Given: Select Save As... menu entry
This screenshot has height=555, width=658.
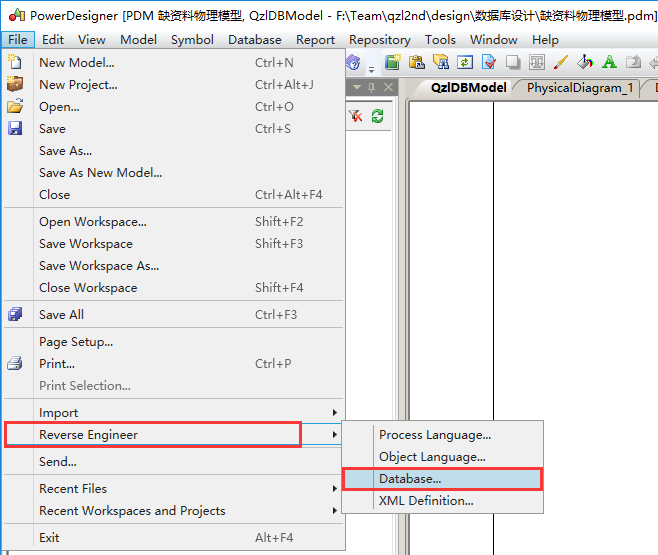Looking at the screenshot, I should click(174, 151).
